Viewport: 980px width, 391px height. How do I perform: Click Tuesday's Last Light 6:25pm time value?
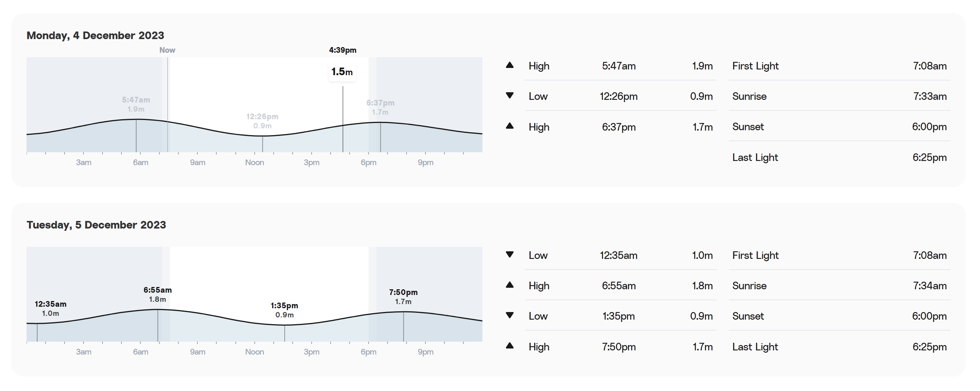click(929, 347)
